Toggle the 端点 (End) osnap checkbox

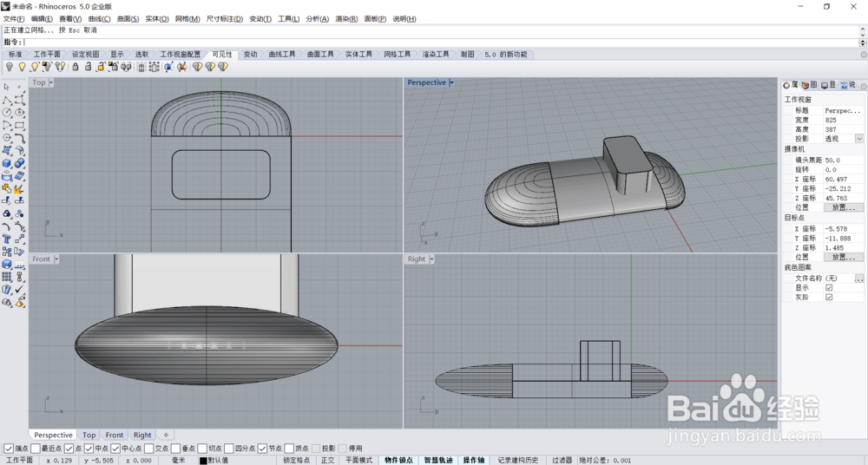pos(9,449)
